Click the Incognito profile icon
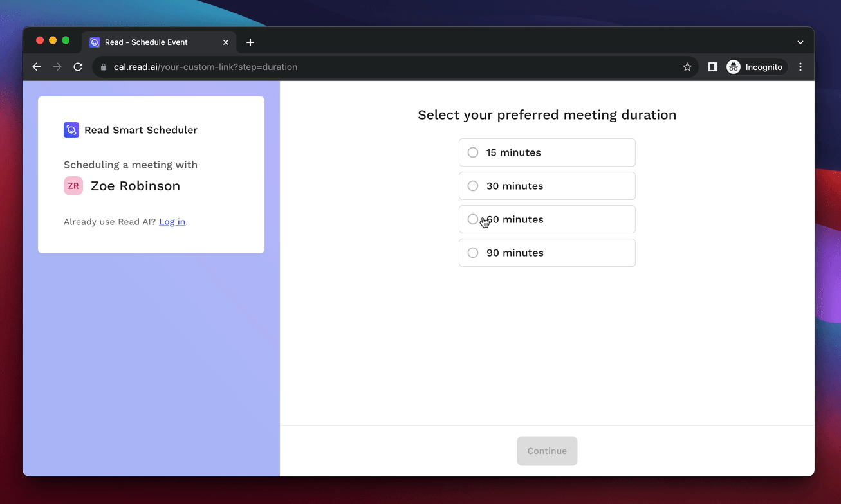This screenshot has height=504, width=841. pyautogui.click(x=733, y=67)
